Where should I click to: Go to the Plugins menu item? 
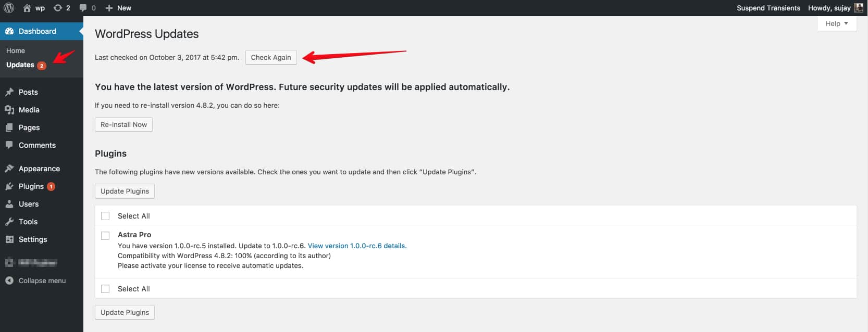(x=31, y=186)
